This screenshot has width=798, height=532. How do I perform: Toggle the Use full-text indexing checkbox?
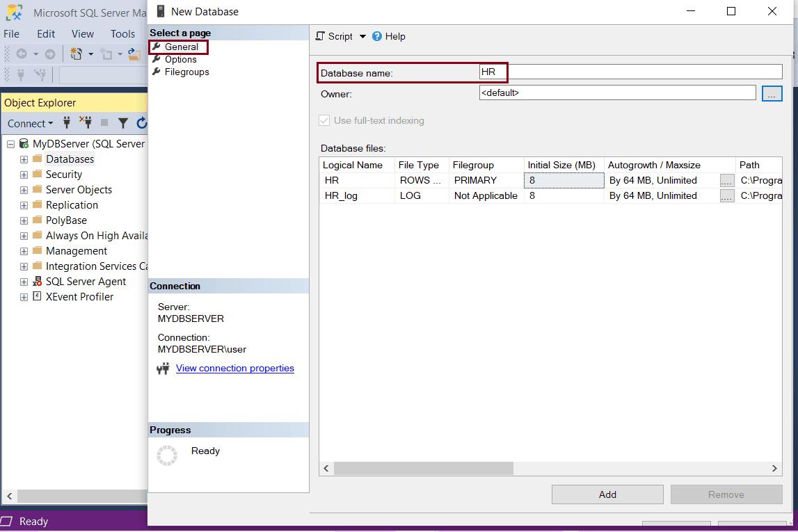coord(324,120)
